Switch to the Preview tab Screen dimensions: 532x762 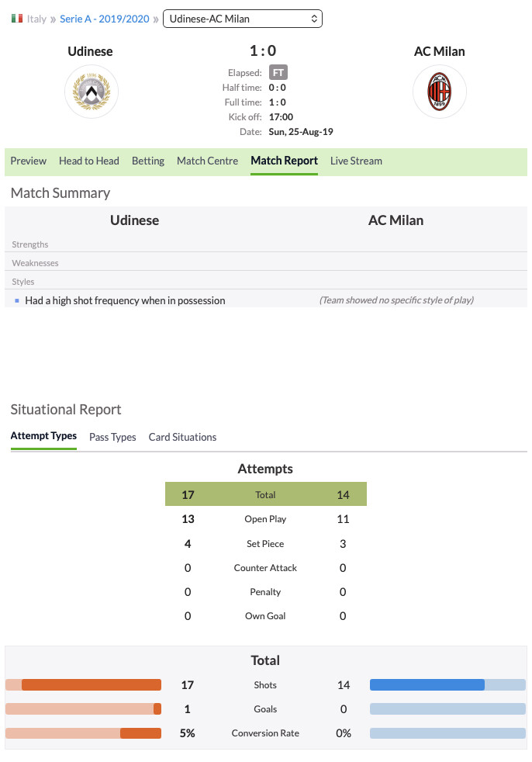point(28,161)
